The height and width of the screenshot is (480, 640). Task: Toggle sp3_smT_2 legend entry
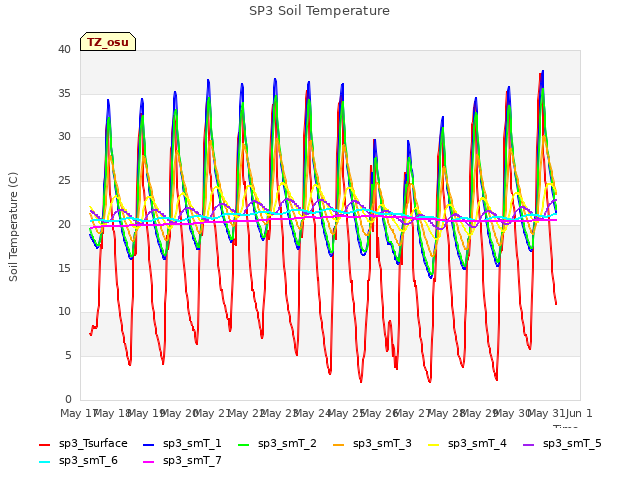pos(277,444)
